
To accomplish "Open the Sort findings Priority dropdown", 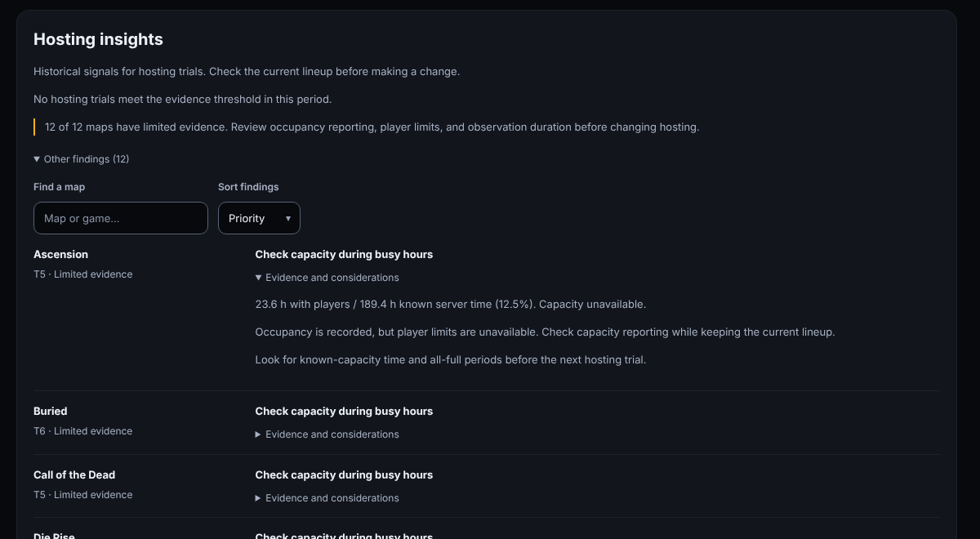I will [x=259, y=218].
